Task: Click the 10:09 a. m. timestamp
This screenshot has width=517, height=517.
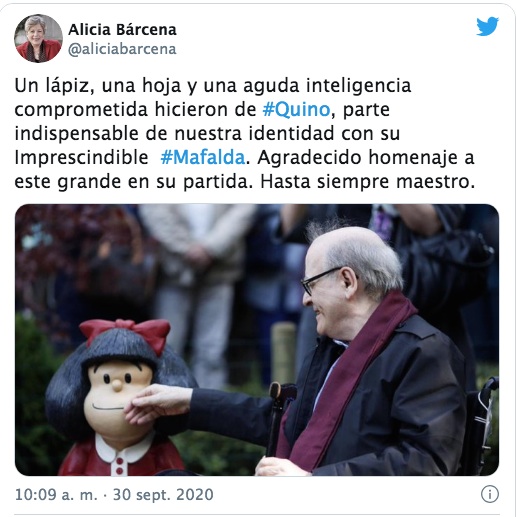Action: coord(56,494)
